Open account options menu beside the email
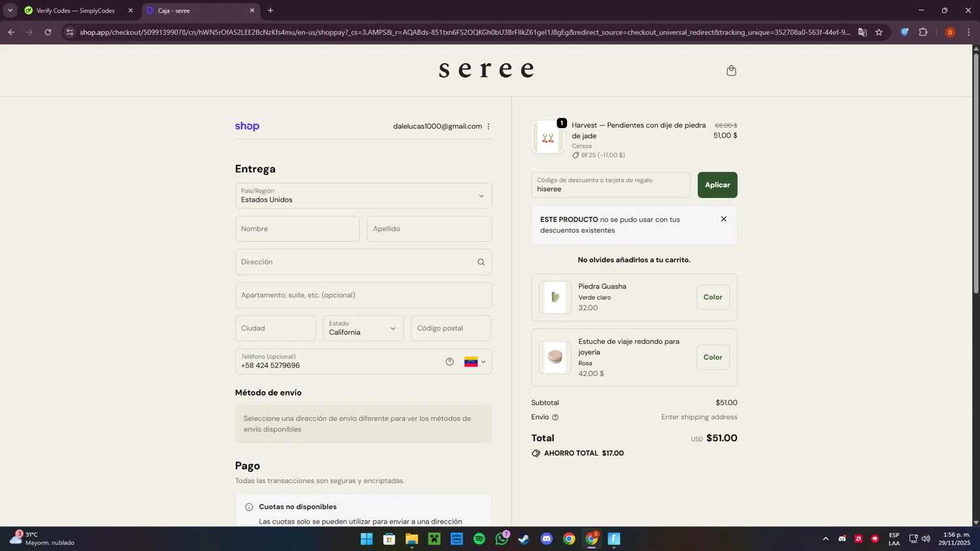 click(488, 127)
